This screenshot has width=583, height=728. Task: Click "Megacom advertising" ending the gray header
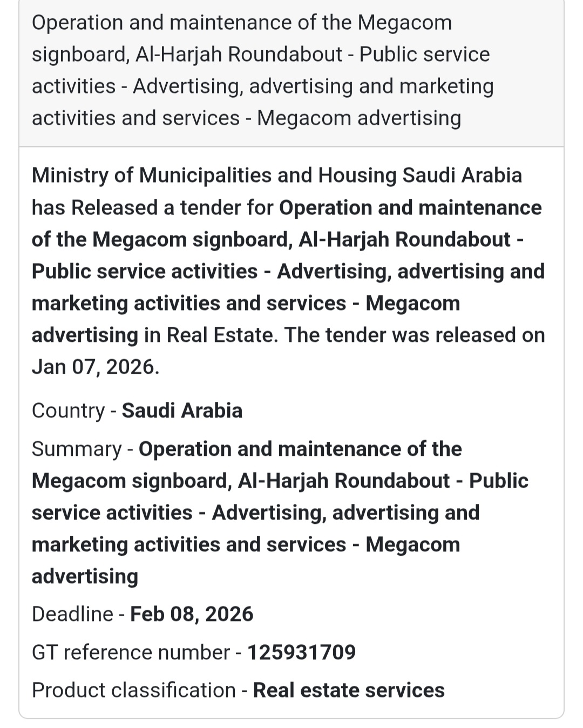pyautogui.click(x=358, y=118)
